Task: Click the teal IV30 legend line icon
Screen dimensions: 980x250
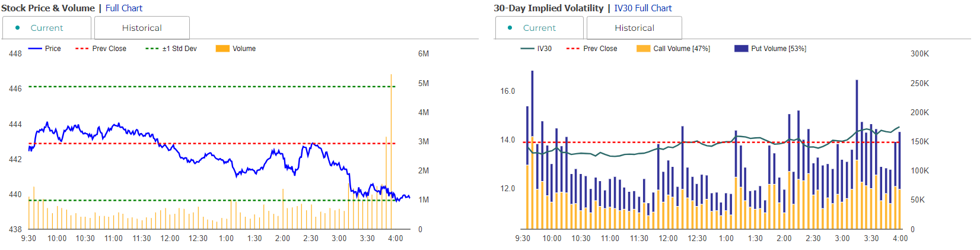Action: click(527, 49)
